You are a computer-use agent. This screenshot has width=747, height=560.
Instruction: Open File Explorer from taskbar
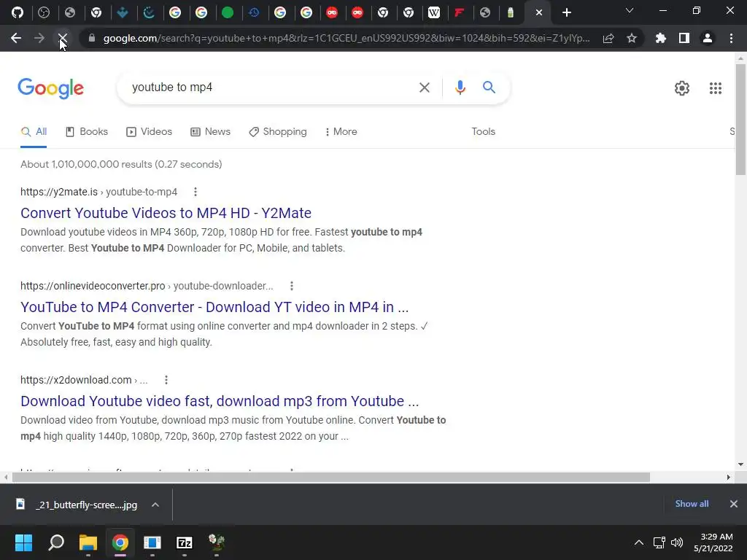(88, 542)
